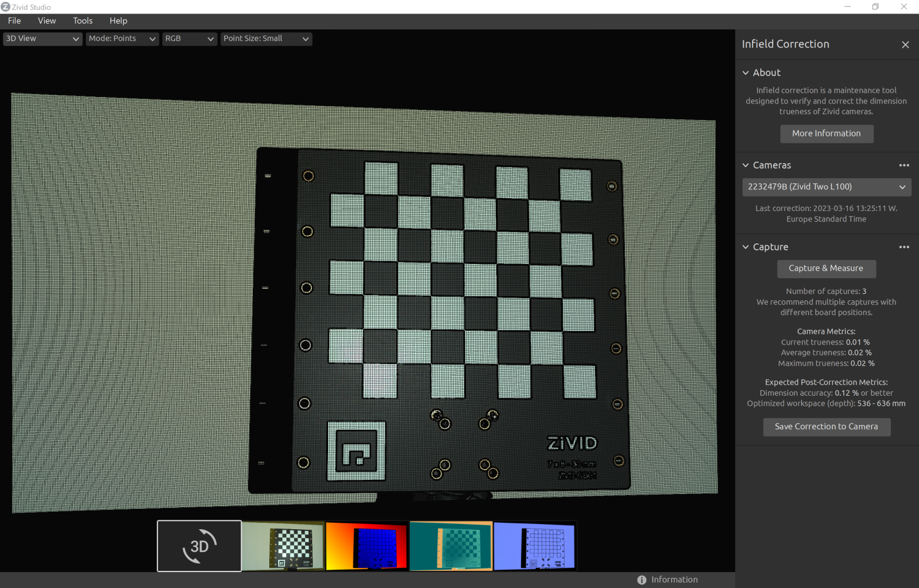The image size is (919, 588).
Task: Open the Cameras section three-dot options menu
Action: pyautogui.click(x=904, y=165)
